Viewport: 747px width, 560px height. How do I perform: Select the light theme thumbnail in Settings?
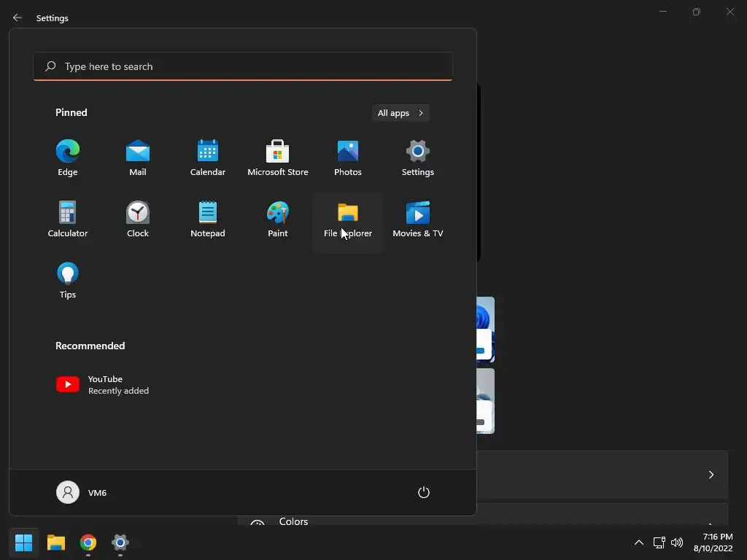point(485,401)
